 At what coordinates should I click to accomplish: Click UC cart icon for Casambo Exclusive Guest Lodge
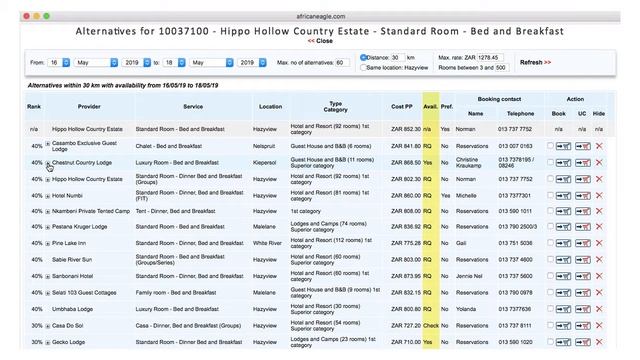(582, 146)
